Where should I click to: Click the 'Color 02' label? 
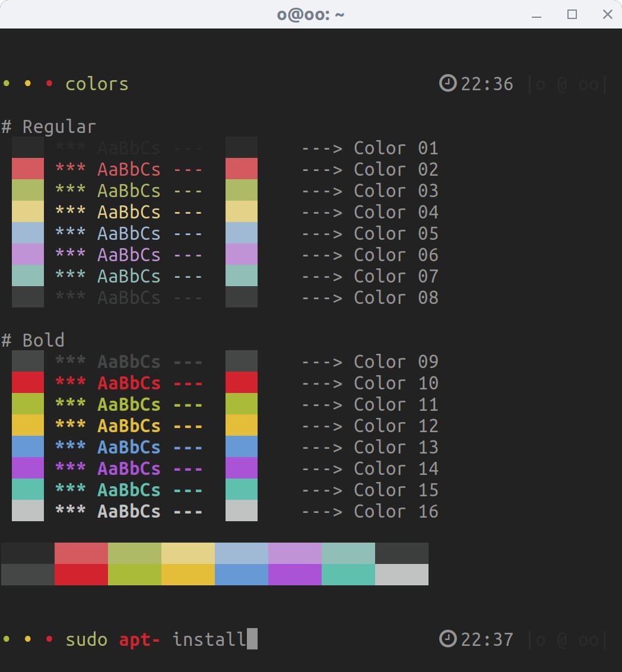(396, 169)
